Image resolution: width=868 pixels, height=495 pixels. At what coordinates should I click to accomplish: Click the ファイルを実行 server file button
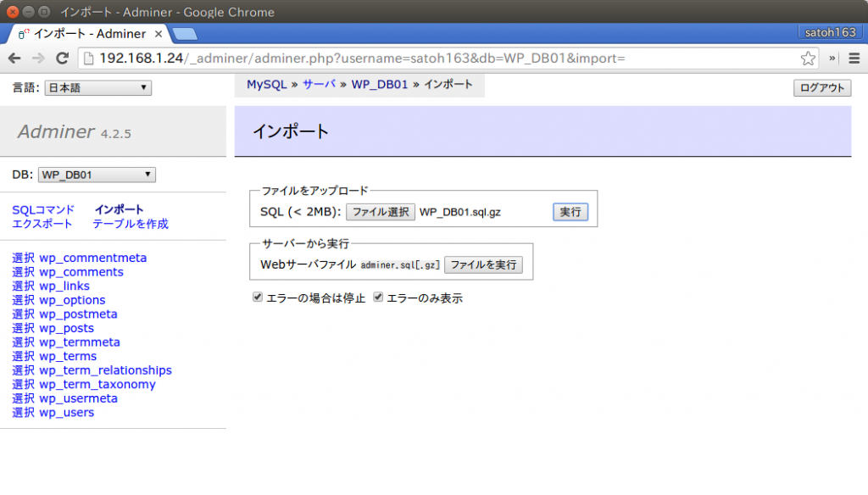pos(483,264)
